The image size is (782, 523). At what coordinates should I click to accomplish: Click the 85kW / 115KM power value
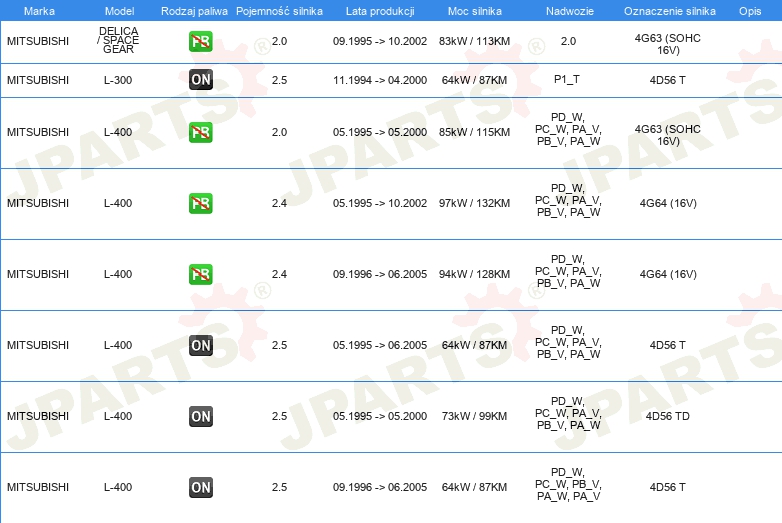474,132
